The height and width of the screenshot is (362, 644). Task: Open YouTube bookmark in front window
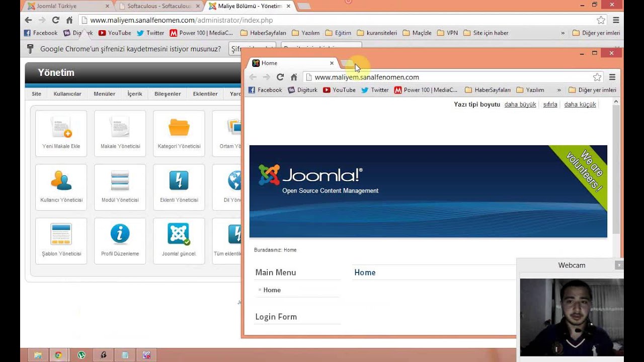[x=339, y=90]
